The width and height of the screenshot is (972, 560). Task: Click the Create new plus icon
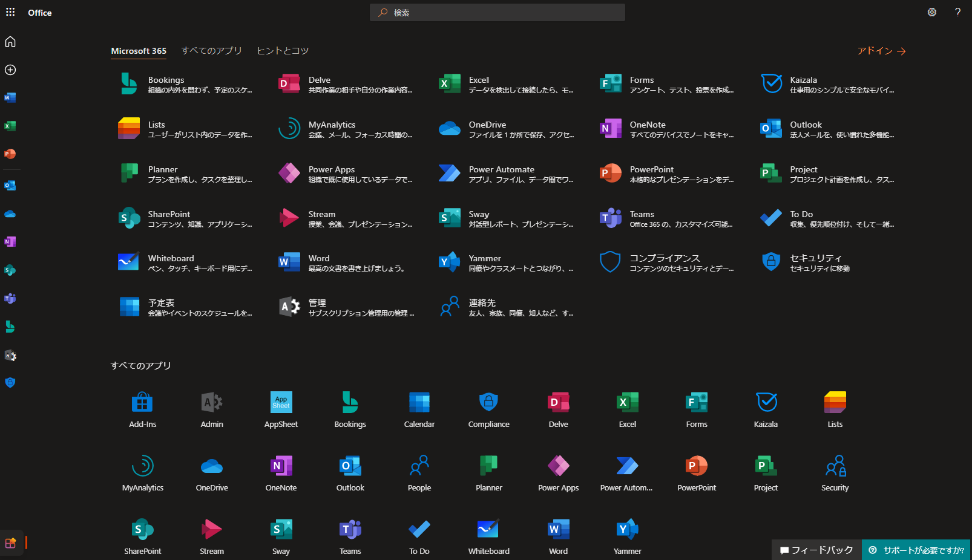coord(10,70)
